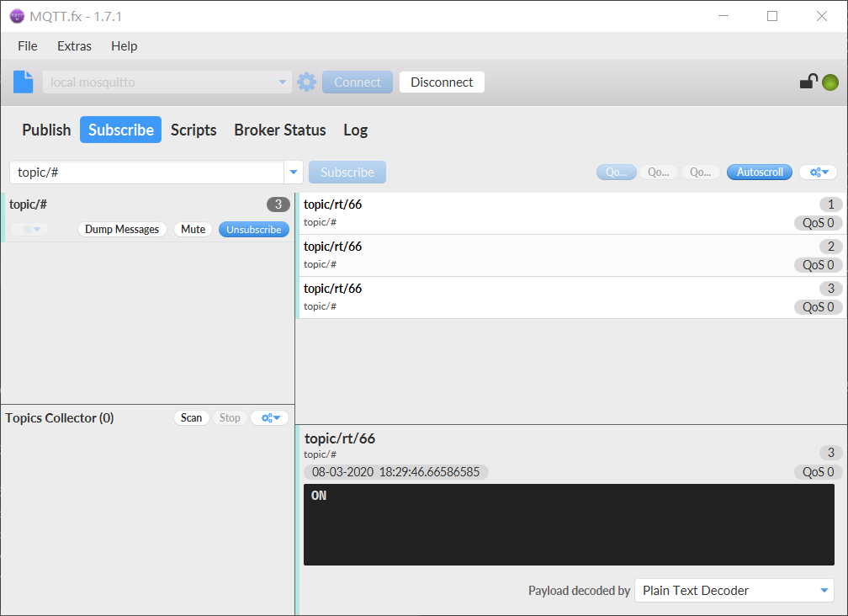Viewport: 848px width, 616px height.
Task: Open subscribe options gear dropdown
Action: [x=819, y=172]
